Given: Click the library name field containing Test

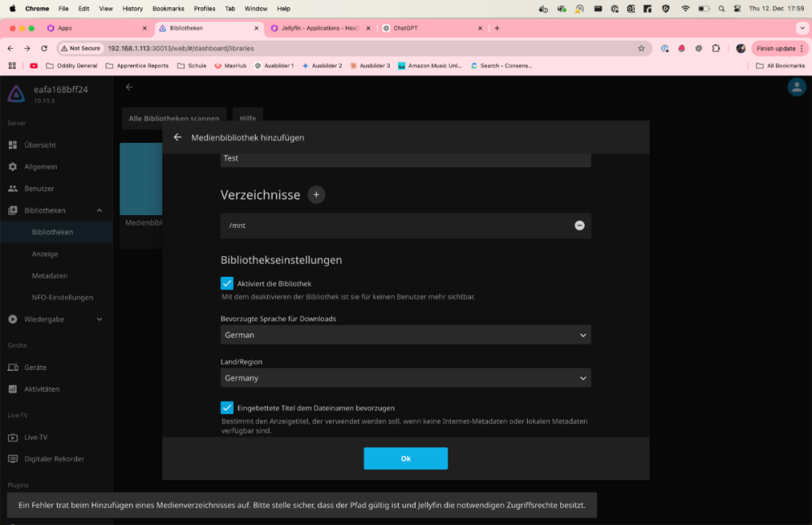Looking at the screenshot, I should point(405,158).
